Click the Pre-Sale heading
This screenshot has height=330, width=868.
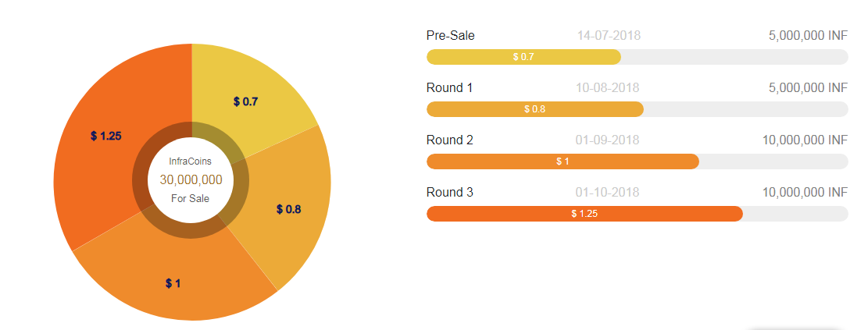451,35
